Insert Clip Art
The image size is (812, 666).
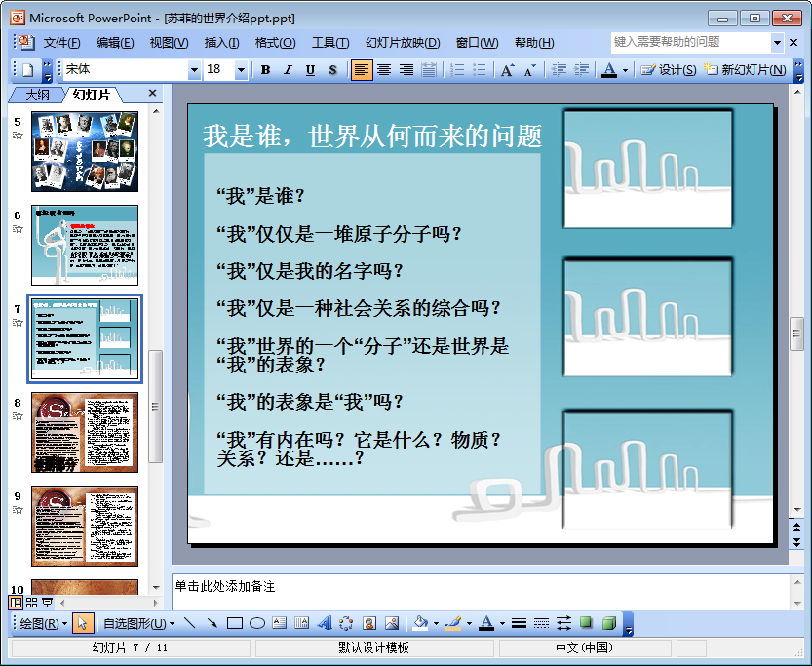tap(369, 623)
